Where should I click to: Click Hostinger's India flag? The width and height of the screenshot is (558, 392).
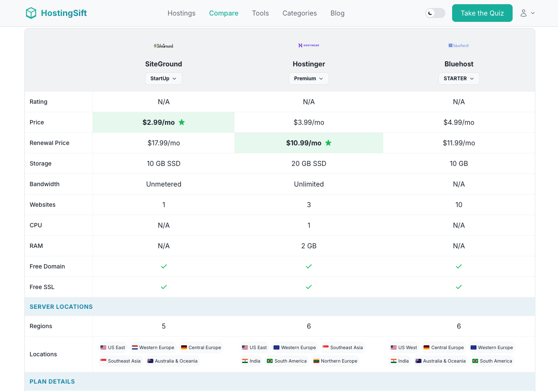245,361
